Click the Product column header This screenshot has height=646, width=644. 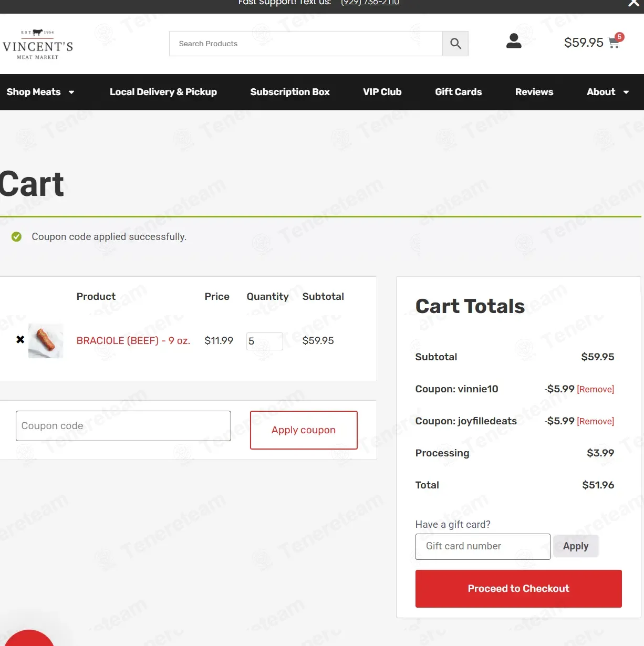[96, 297]
